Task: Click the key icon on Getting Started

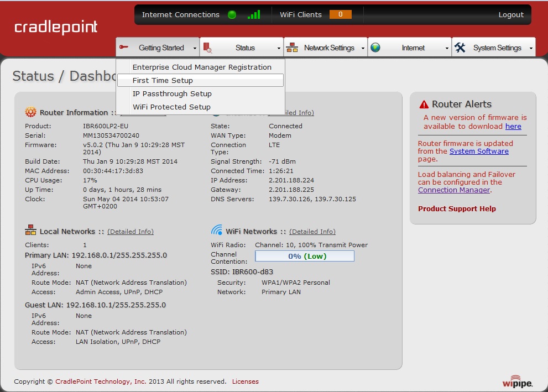Action: (x=124, y=48)
